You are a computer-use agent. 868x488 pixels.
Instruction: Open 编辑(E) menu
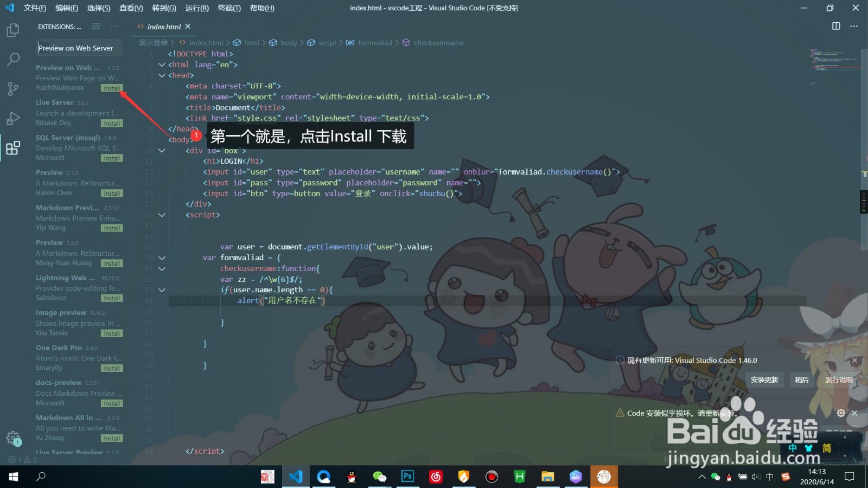67,8
